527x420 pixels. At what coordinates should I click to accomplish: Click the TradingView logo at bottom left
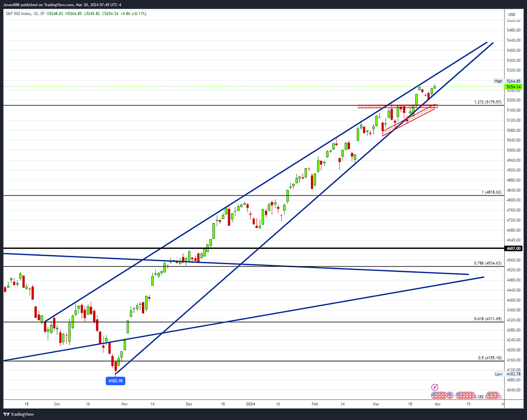pos(18,414)
